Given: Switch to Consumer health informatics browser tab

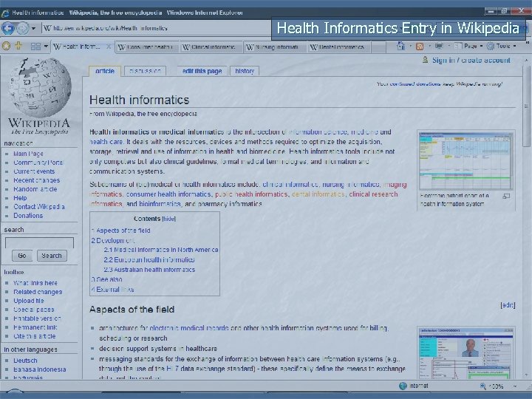Looking at the screenshot, I should (x=146, y=47).
